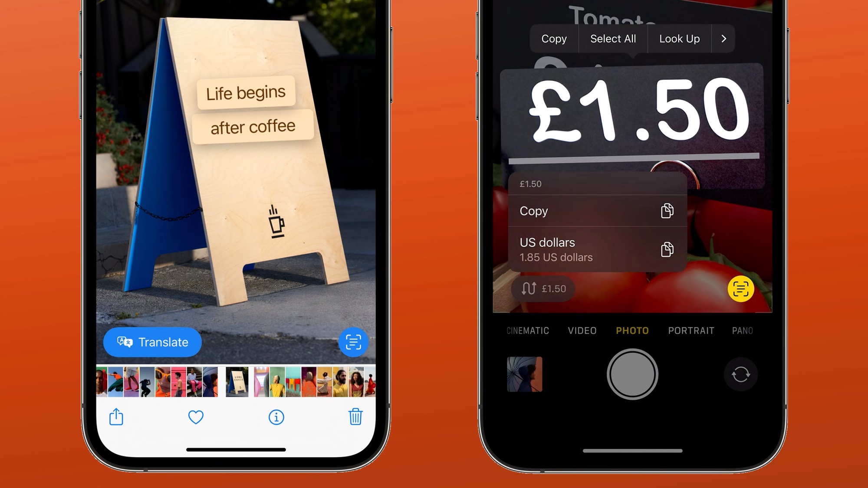
Task: Tap the CINEMATIC tab in camera modes
Action: click(x=527, y=331)
